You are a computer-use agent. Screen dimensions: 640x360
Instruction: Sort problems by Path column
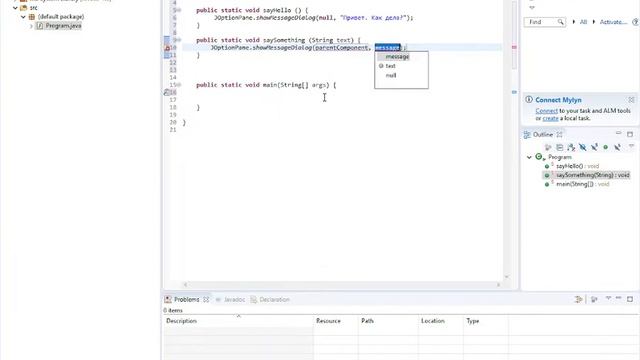388,321
